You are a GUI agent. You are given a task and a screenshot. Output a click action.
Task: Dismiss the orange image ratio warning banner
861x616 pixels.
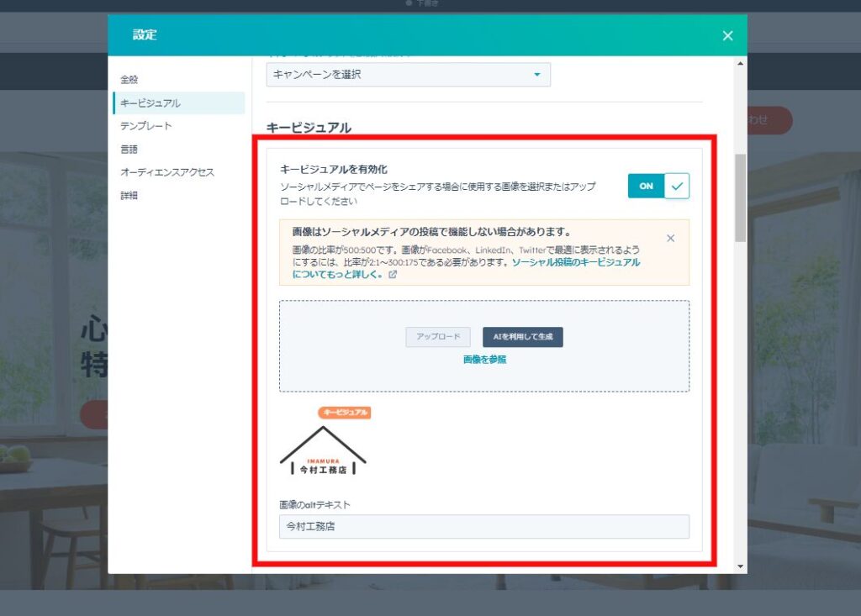[x=670, y=238]
